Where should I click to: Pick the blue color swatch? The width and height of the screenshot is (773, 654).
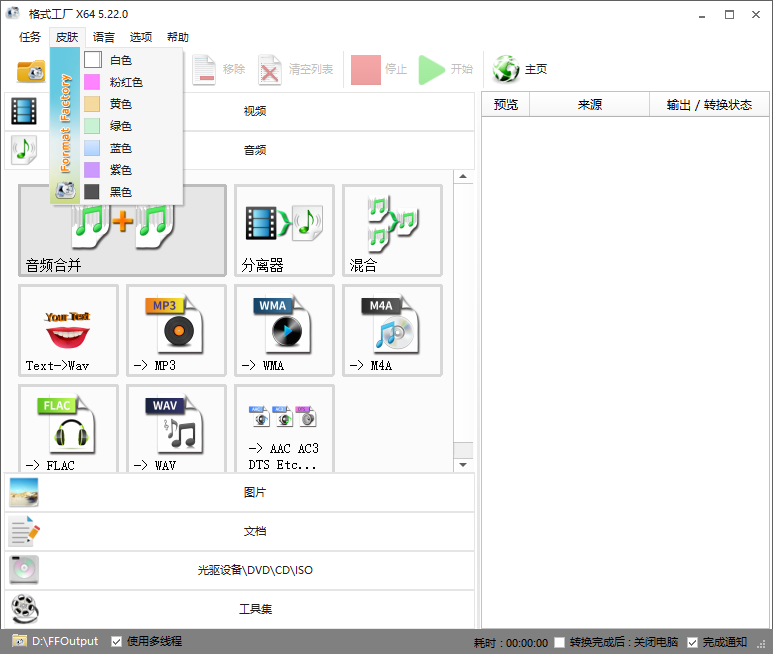coord(92,148)
